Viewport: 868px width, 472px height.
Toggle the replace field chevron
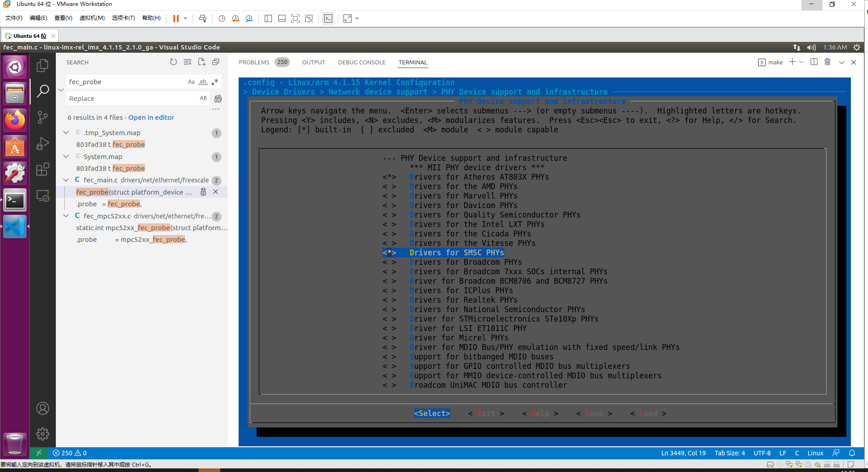pos(61,90)
